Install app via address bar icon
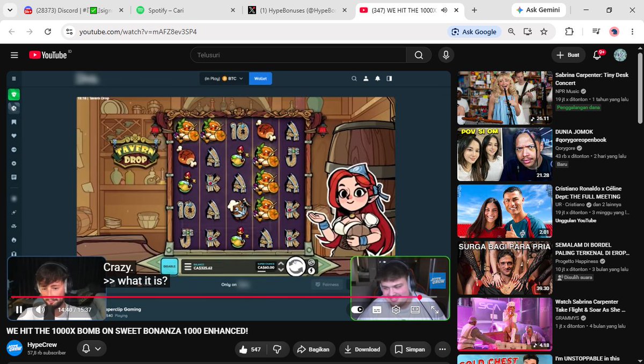 528,32
